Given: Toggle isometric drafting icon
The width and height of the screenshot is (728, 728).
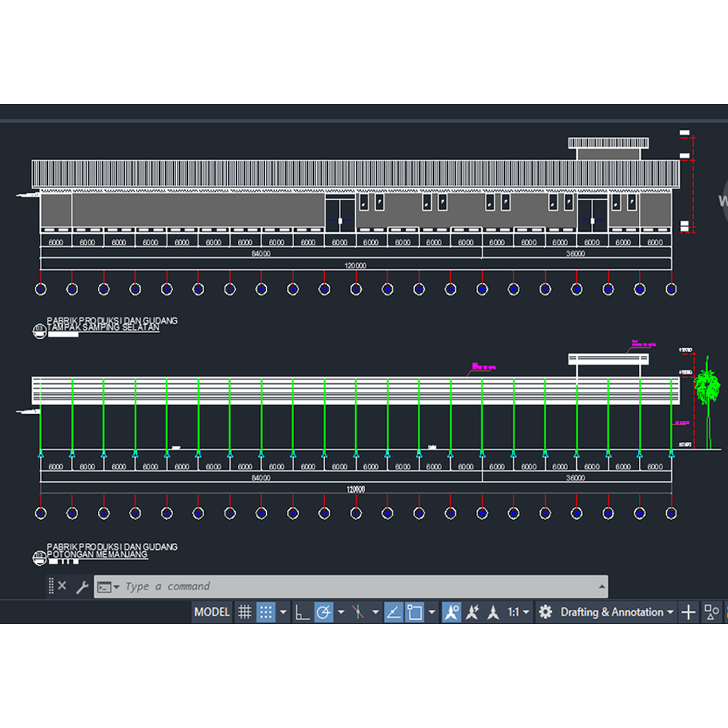Looking at the screenshot, I should (358, 612).
